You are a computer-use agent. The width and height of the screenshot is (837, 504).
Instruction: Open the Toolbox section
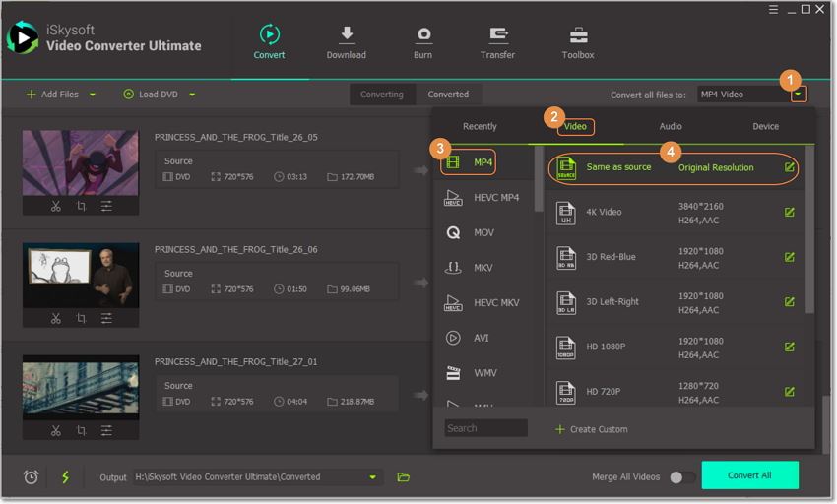578,42
